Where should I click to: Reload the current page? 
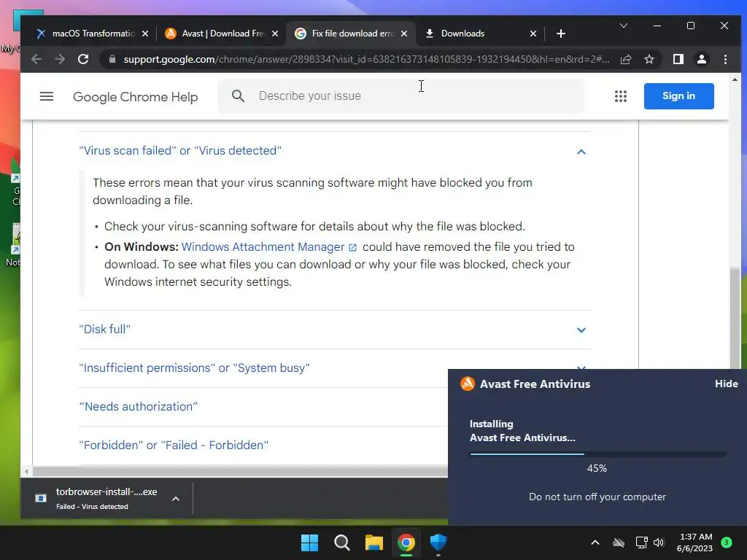(83, 59)
